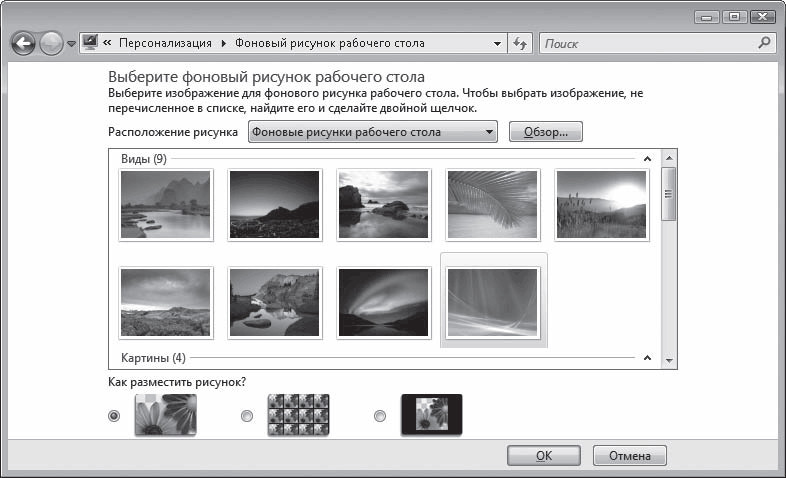Collapse the Виды (9) group
This screenshot has height=478, width=786.
(x=647, y=159)
